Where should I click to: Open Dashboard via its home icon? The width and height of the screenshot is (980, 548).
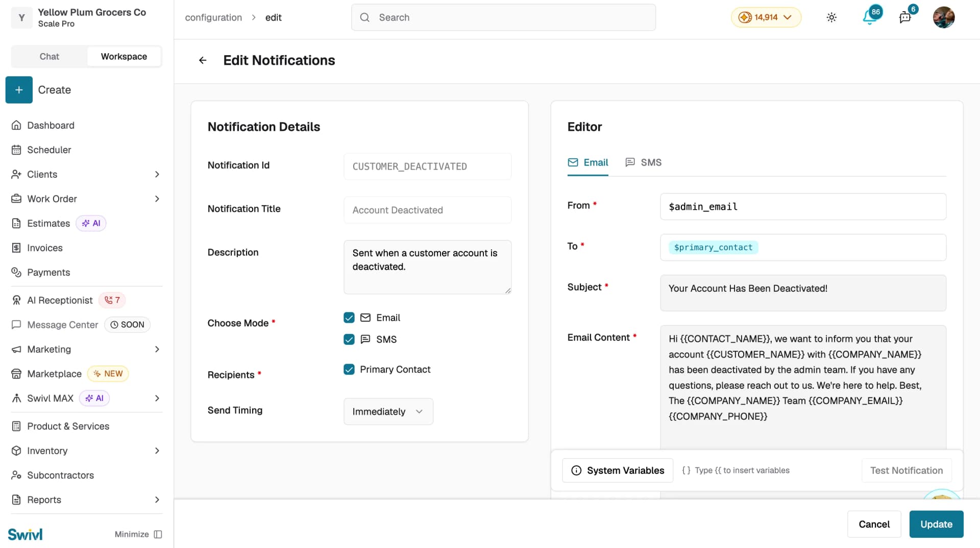click(16, 125)
